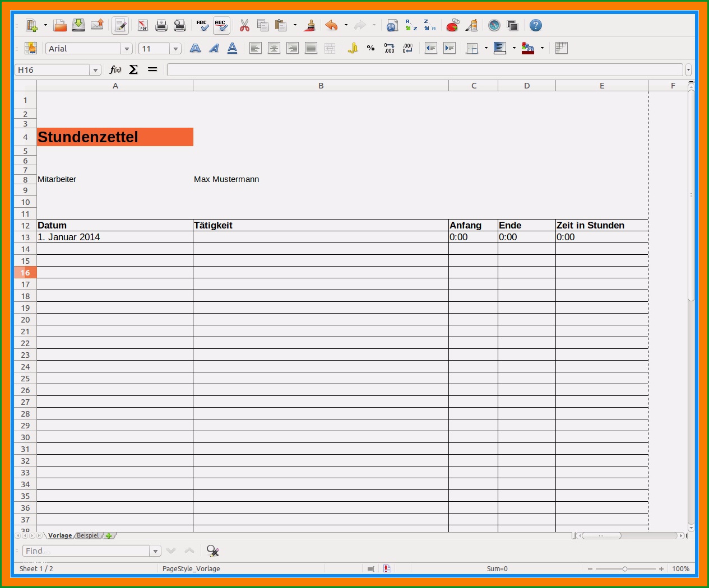709x588 pixels.
Task: Align cell content right
Action: click(x=292, y=48)
